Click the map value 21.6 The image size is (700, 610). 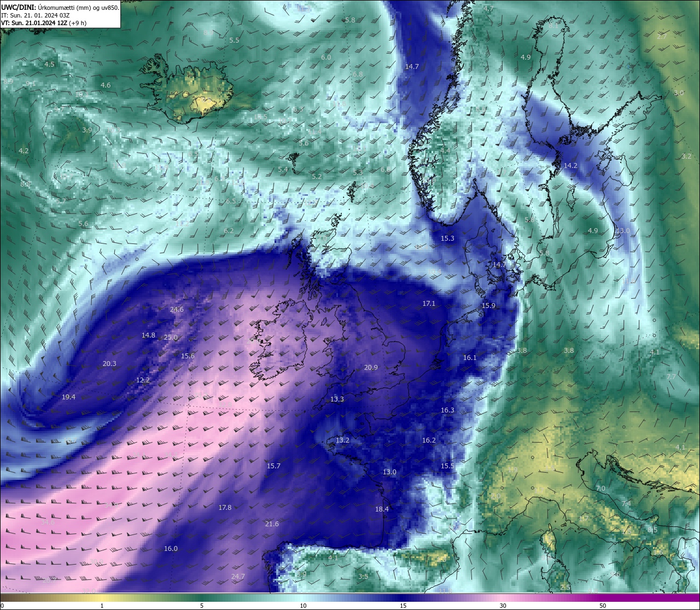point(272,524)
